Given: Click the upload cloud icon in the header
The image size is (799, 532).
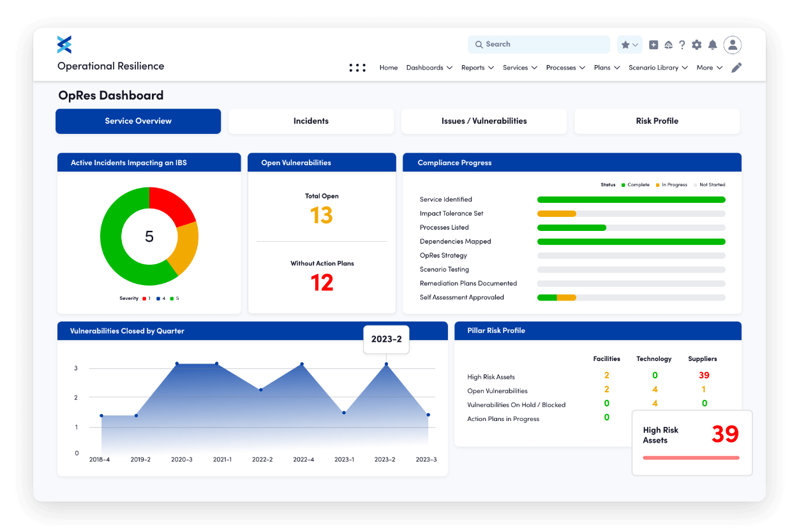Looking at the screenshot, I should tap(668, 45).
